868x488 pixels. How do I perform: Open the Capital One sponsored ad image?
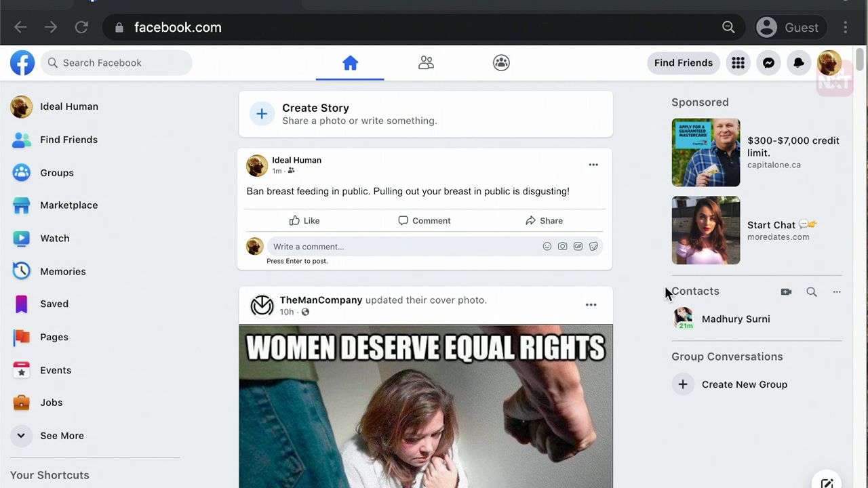(x=705, y=152)
